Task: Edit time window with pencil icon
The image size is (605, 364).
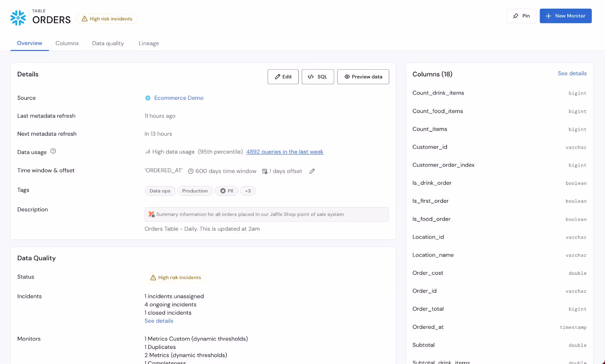Action: point(312,171)
